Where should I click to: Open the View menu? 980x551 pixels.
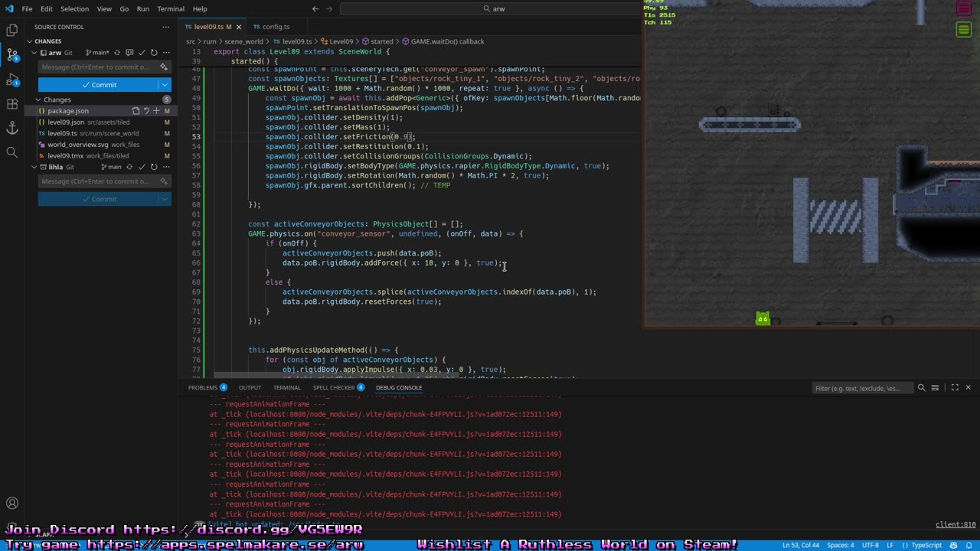104,8
